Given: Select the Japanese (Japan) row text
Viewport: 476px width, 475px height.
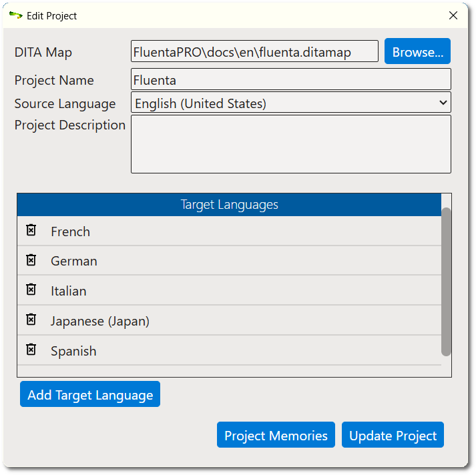Looking at the screenshot, I should pos(100,321).
